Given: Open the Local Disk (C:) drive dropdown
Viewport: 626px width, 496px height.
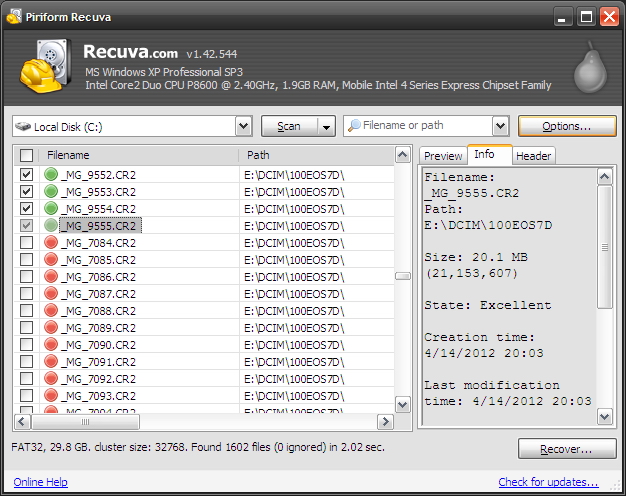Looking at the screenshot, I should [243, 126].
